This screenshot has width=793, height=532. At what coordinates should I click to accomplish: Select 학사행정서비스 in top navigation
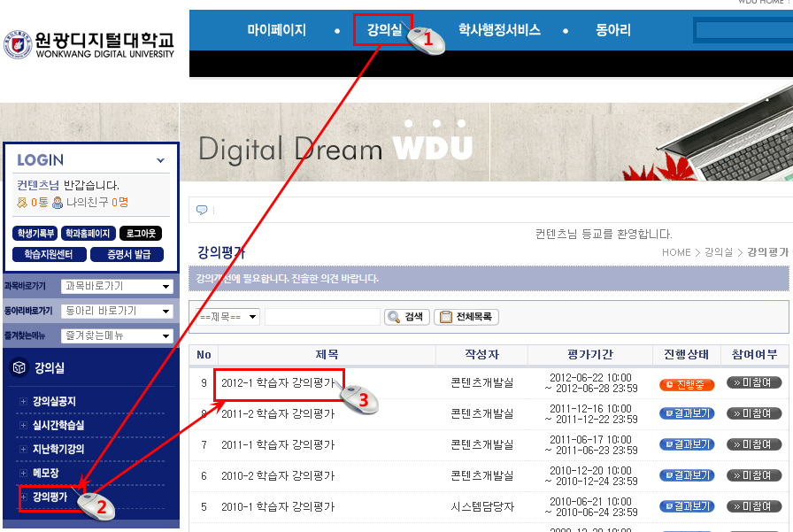[x=498, y=30]
